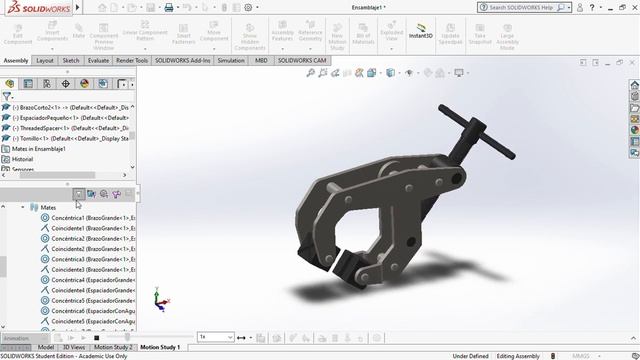Open the Appearances task pane icon

pos(634,130)
